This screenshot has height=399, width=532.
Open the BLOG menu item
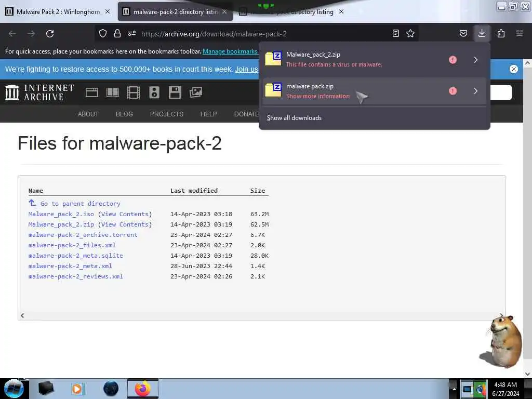[x=124, y=114]
